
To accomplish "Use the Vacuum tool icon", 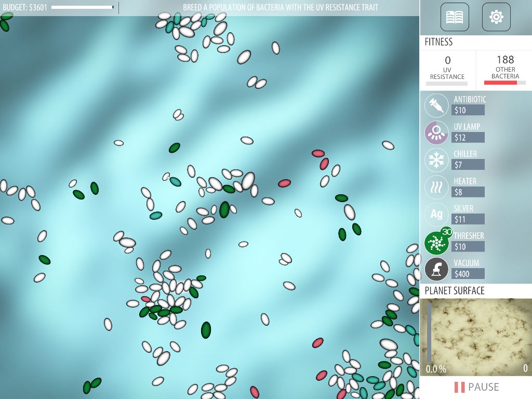I will pyautogui.click(x=436, y=269).
